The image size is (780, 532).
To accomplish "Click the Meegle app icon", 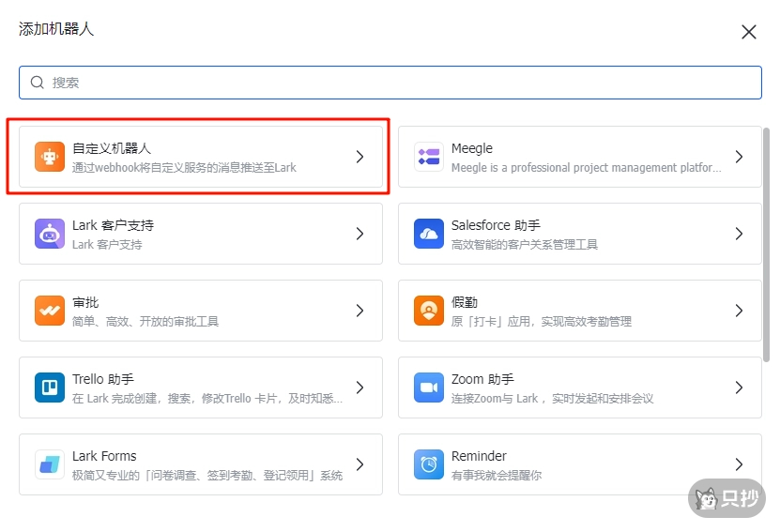I will [x=429, y=157].
